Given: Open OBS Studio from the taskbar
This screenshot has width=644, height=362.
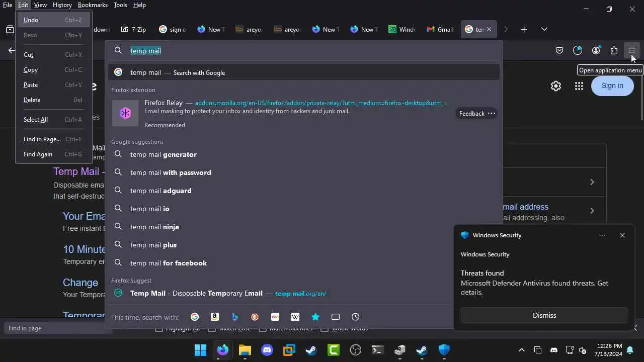Looking at the screenshot, I should 356,350.
